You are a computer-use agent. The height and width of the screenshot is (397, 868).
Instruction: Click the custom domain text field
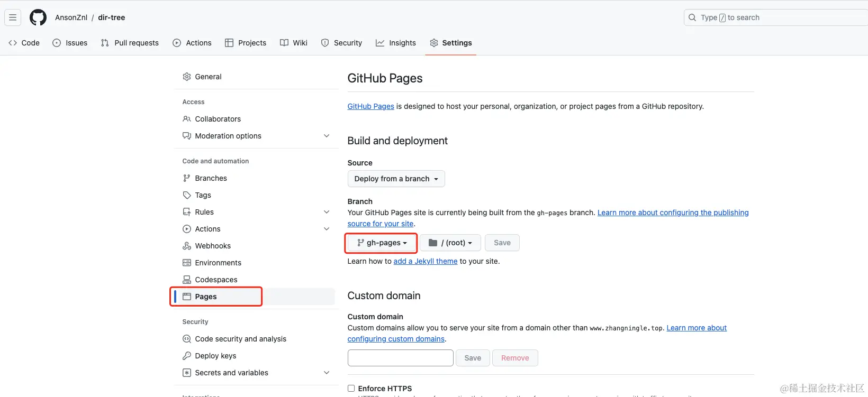coord(401,358)
